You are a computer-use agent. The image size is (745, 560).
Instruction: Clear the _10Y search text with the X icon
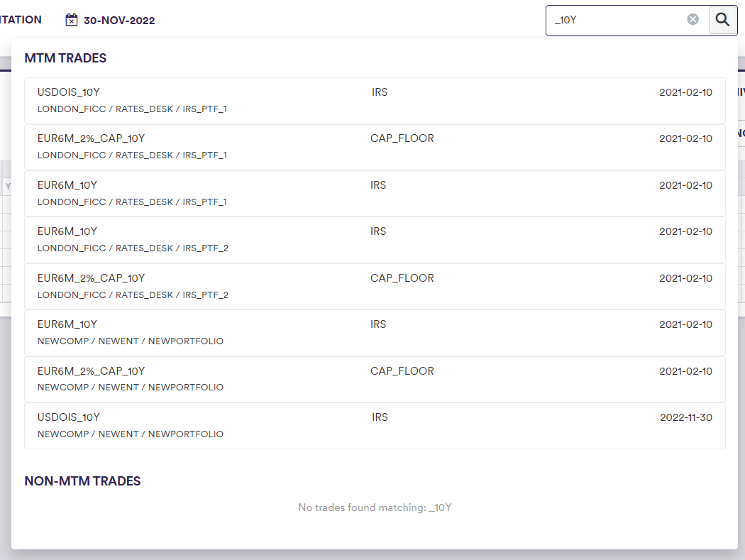click(x=692, y=19)
